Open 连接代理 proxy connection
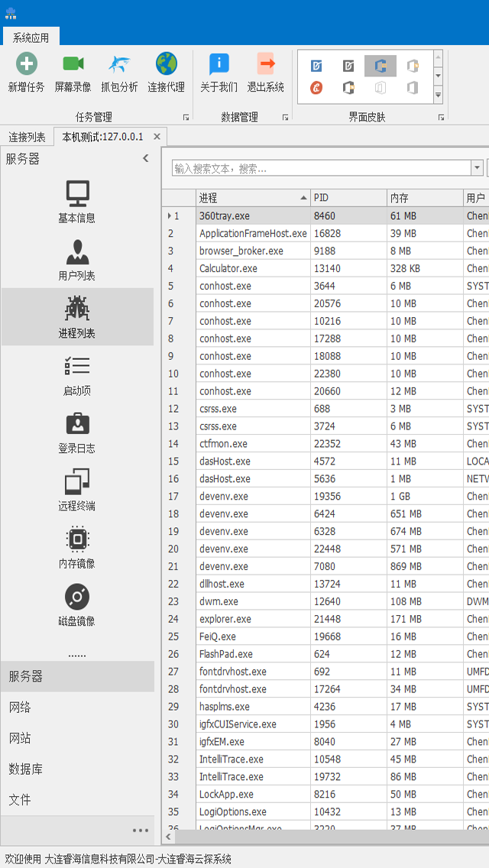Image resolution: width=489 pixels, height=868 pixels. click(x=166, y=65)
